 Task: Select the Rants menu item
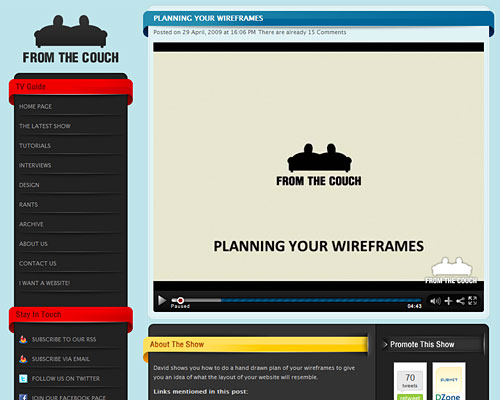click(x=28, y=205)
